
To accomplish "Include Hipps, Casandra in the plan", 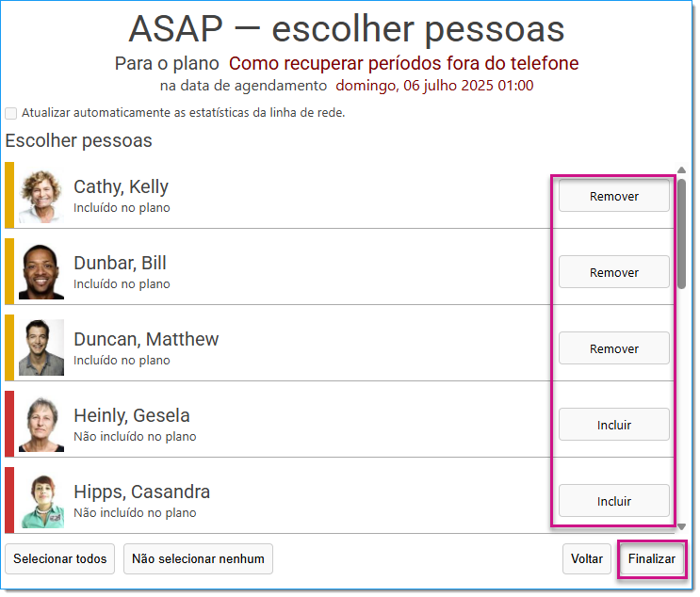I will click(x=615, y=502).
